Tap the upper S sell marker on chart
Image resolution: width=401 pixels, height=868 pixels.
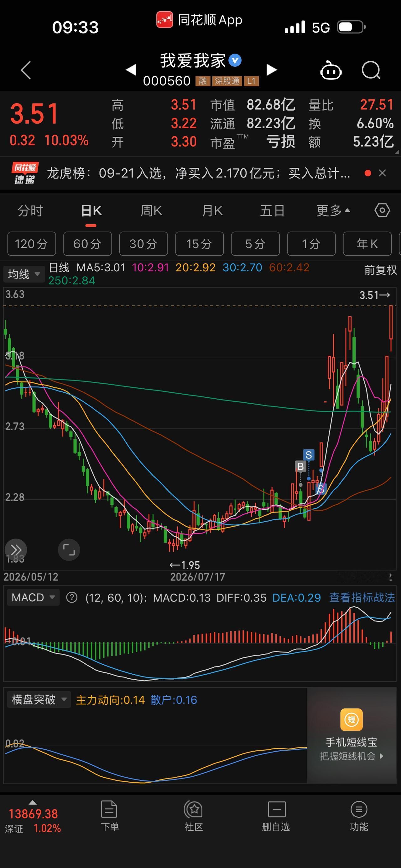tap(309, 455)
